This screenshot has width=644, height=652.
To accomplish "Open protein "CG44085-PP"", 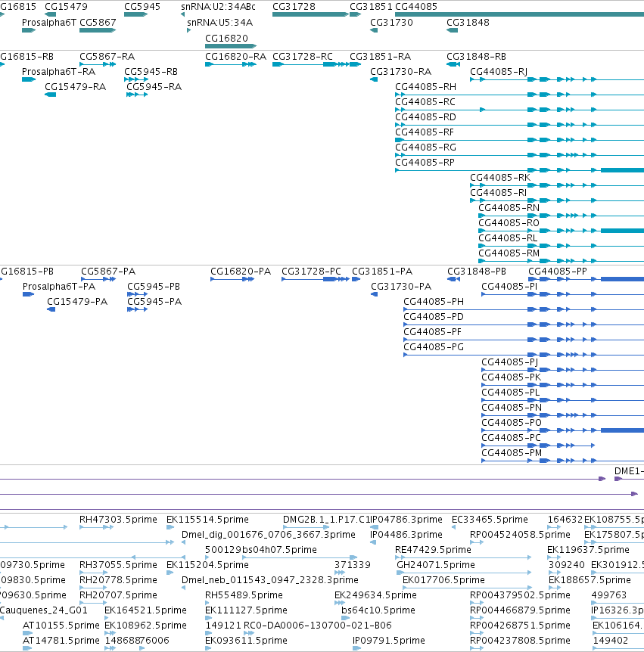I will click(x=558, y=272).
